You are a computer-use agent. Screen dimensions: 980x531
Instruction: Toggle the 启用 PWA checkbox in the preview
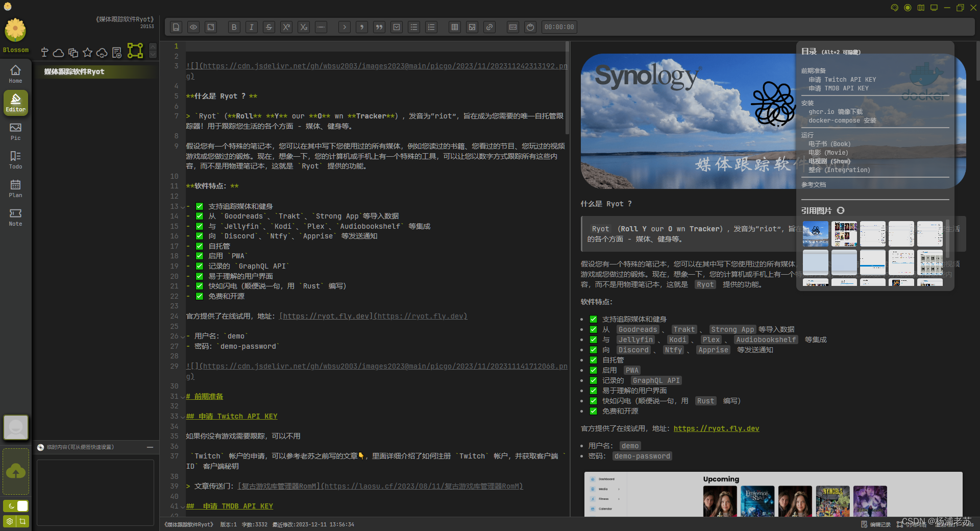(594, 370)
